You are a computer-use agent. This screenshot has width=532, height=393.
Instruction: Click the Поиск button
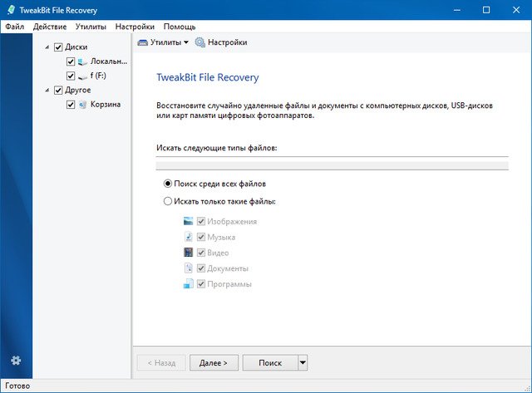click(x=270, y=362)
